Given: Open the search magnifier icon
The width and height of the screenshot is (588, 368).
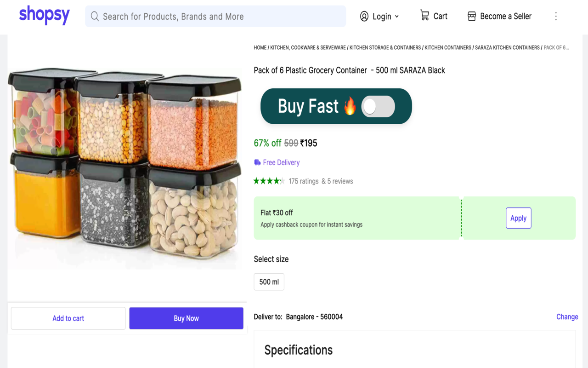Looking at the screenshot, I should tap(94, 16).
